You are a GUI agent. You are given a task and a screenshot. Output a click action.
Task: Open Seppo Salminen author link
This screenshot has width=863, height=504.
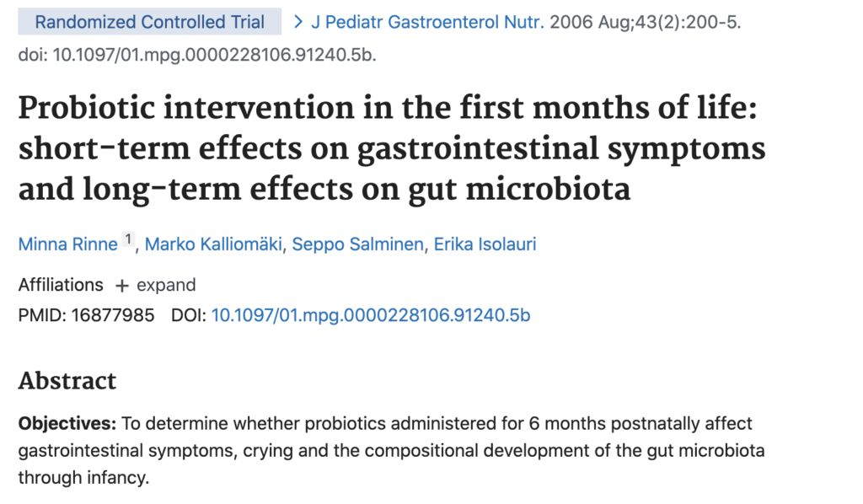click(357, 245)
